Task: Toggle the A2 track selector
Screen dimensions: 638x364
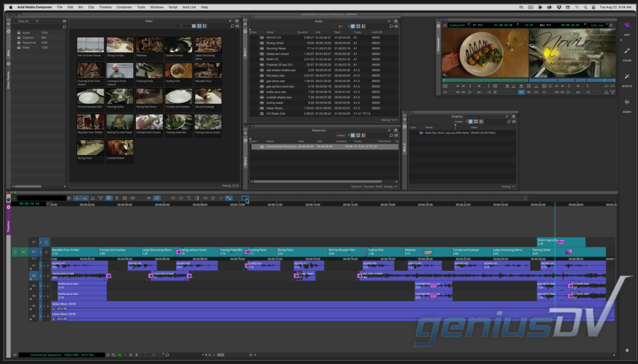Action: 34,276
